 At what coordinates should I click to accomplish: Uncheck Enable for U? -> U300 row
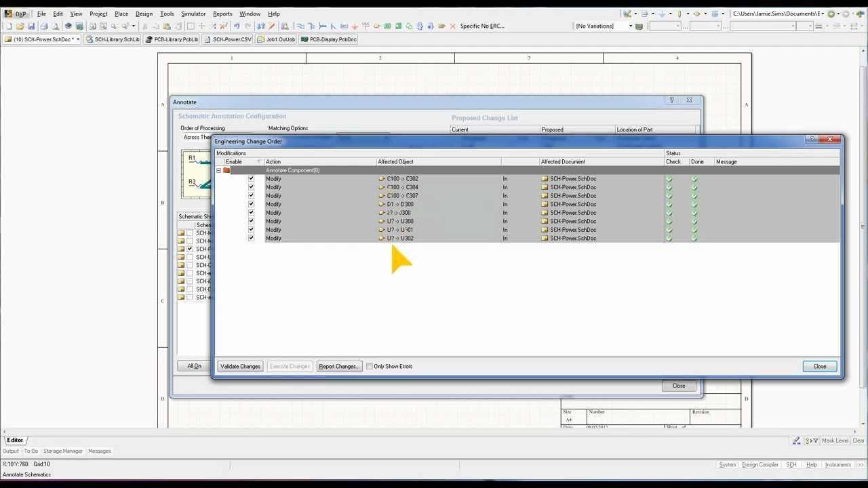tap(251, 221)
